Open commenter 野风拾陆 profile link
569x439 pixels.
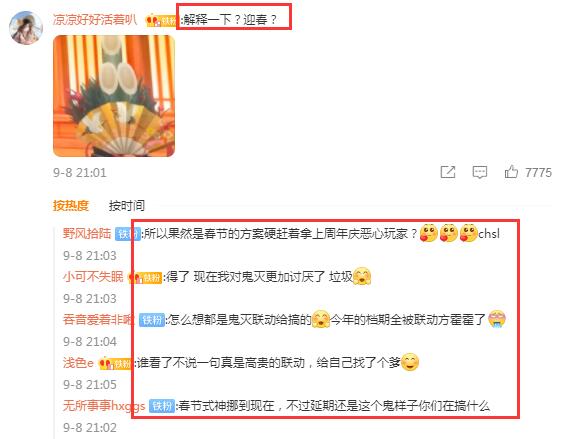tap(87, 233)
